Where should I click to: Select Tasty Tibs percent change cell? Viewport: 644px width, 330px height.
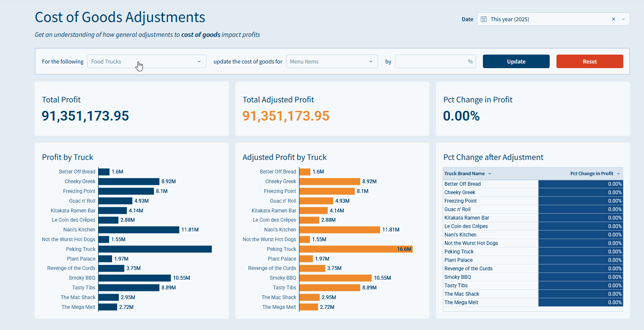click(x=580, y=286)
